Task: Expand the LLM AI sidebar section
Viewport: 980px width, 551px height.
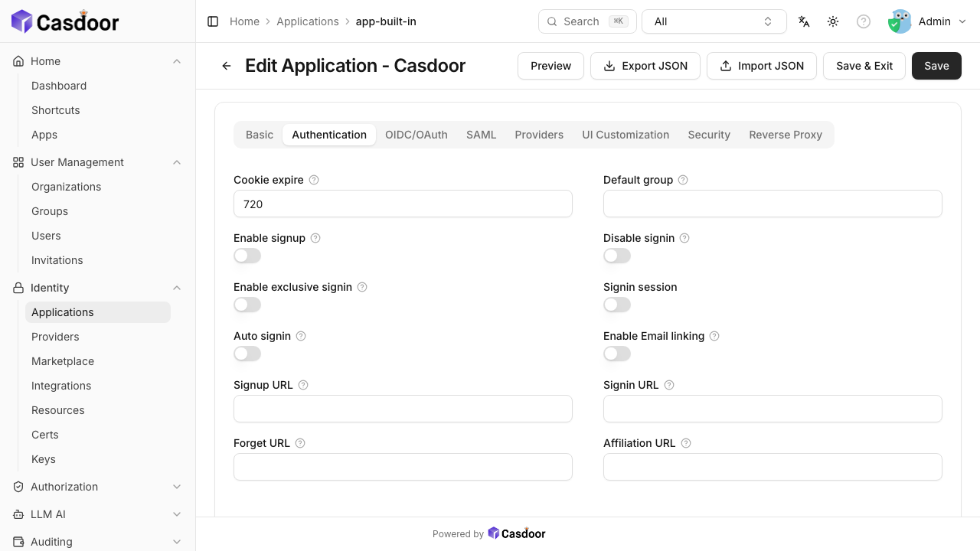Action: coord(98,514)
